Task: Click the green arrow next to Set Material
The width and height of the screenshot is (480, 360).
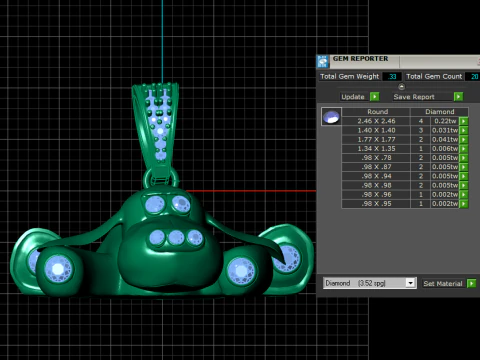Action: click(x=472, y=283)
